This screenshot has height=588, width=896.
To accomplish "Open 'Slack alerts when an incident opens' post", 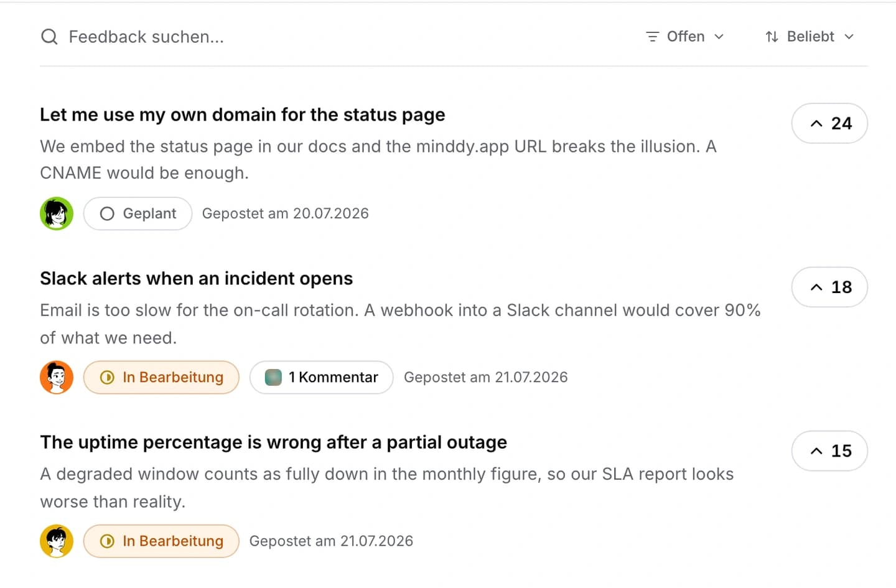I will pos(197,278).
